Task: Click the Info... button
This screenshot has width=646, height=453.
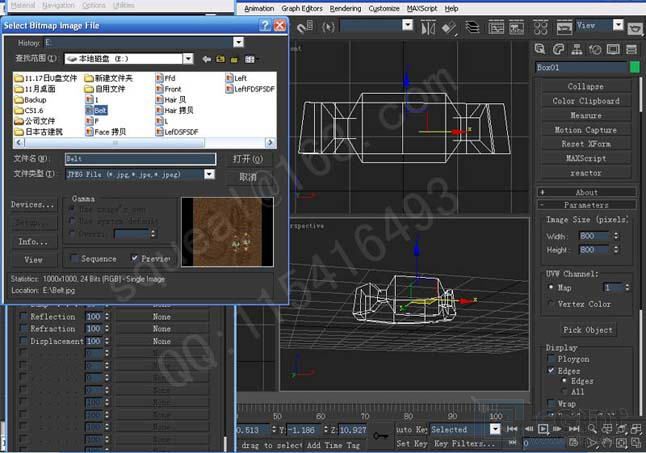Action: point(33,241)
